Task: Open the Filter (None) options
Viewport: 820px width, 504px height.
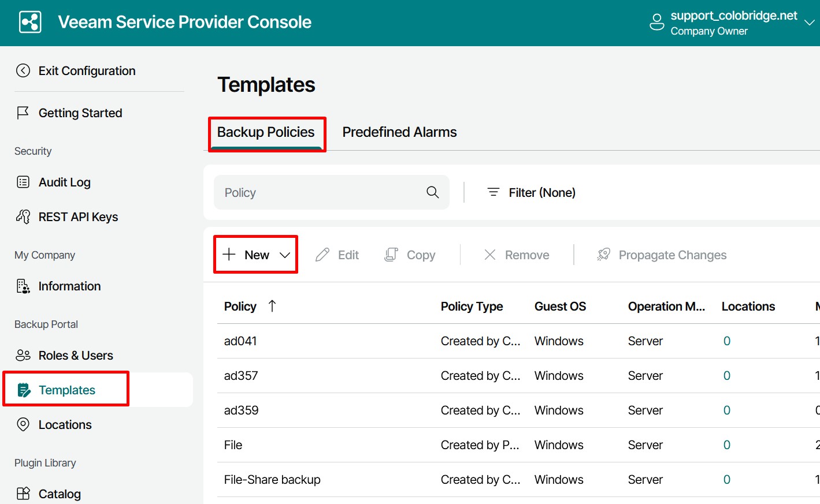Action: [531, 192]
